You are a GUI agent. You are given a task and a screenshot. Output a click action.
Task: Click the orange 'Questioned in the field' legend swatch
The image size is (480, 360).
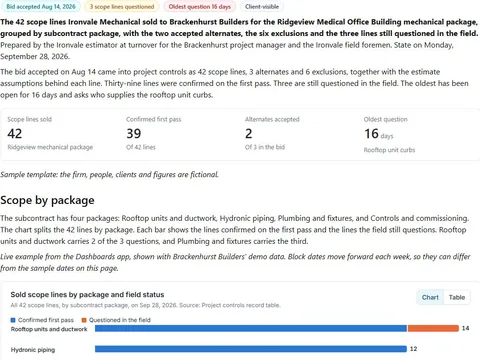pos(84,320)
